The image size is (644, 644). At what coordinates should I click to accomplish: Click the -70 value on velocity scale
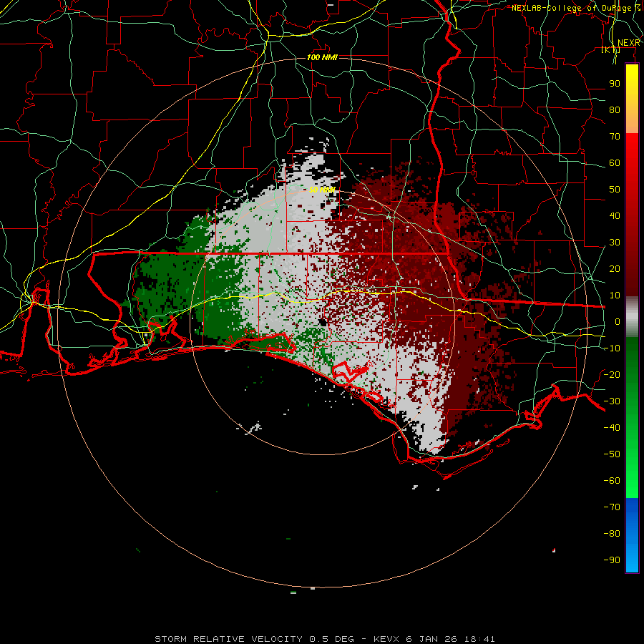pos(612,507)
